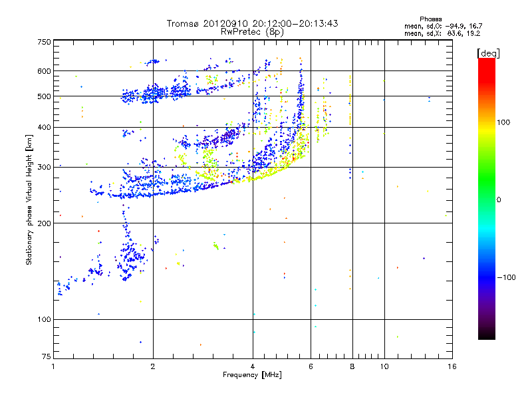Click the x-axis tick label '4'
Viewport: 532px width, 399px height.
click(x=253, y=366)
